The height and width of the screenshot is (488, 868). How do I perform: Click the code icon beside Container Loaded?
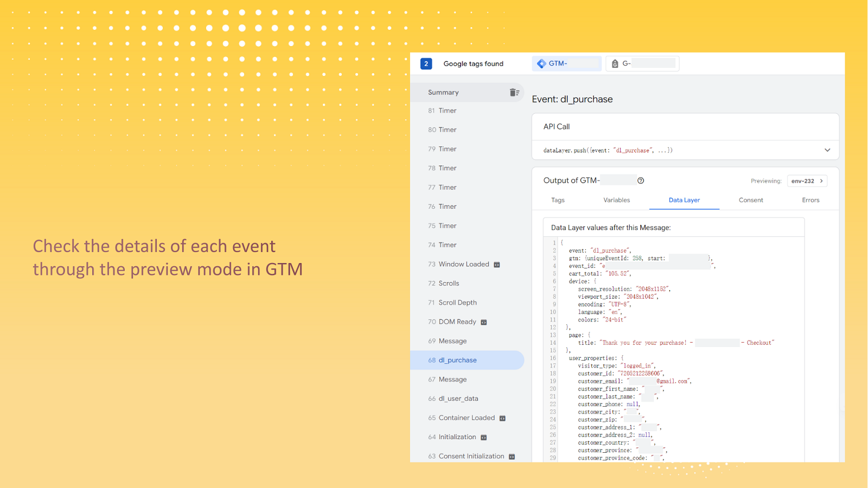point(502,418)
